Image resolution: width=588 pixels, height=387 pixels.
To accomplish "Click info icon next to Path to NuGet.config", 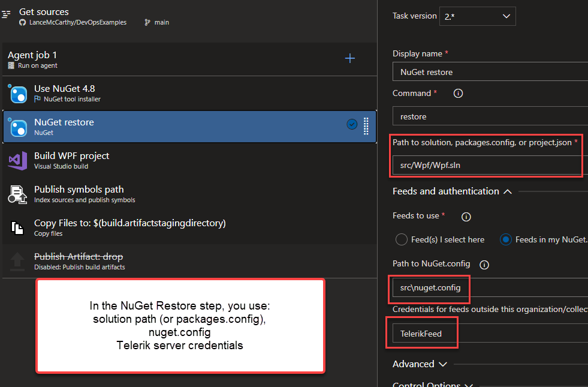I will [x=485, y=265].
